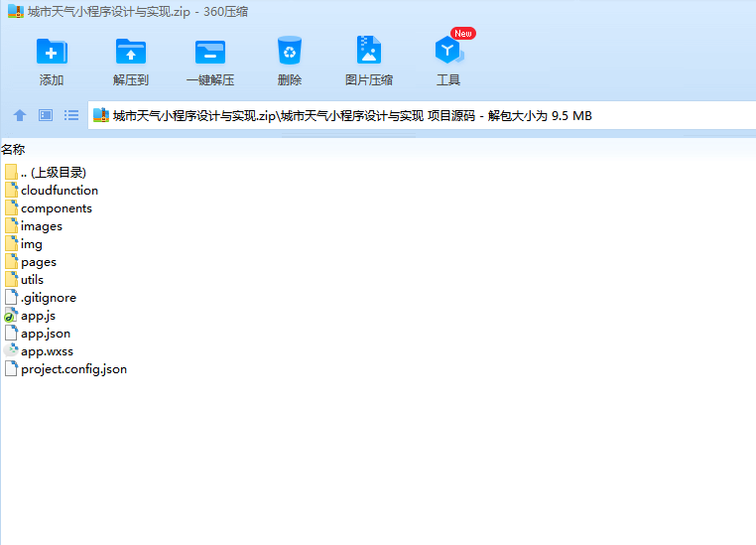Click the archive icon in the address bar
The image size is (756, 545).
click(x=101, y=115)
